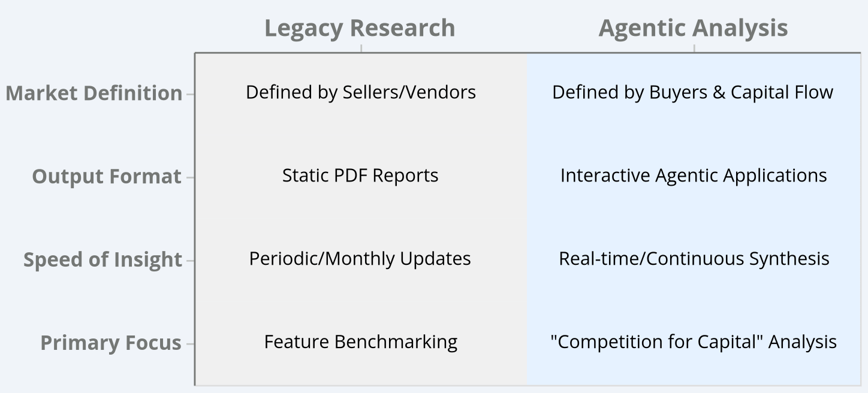
Task: Select the Defined by Buyers & Capital Flow cell
Action: 693,92
